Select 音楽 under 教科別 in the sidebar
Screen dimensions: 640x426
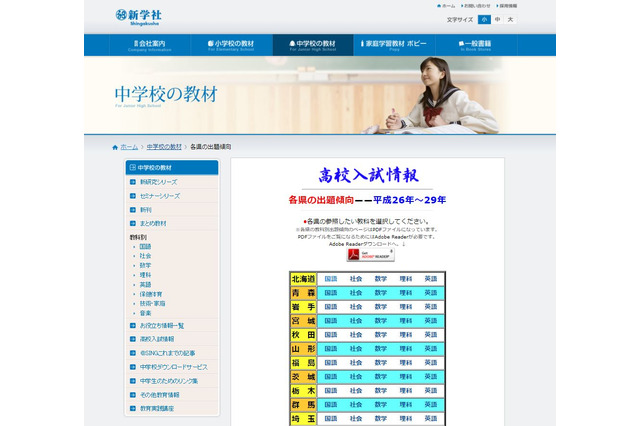coord(145,313)
